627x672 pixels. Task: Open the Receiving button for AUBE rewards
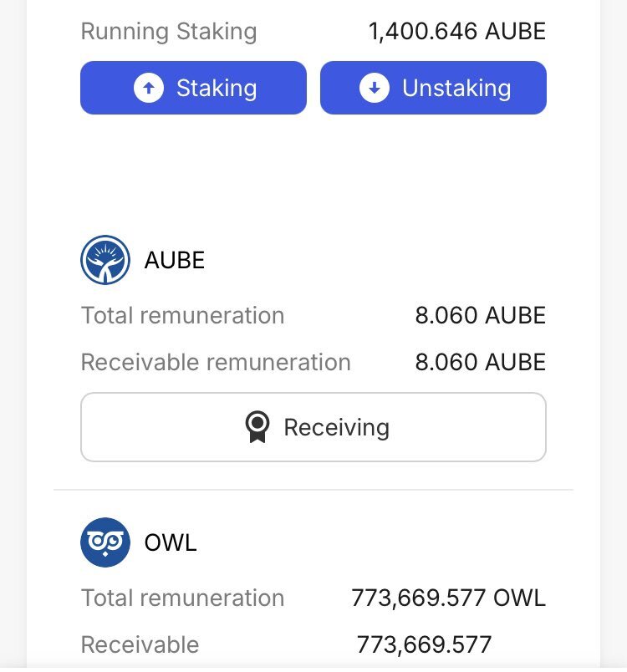point(313,427)
